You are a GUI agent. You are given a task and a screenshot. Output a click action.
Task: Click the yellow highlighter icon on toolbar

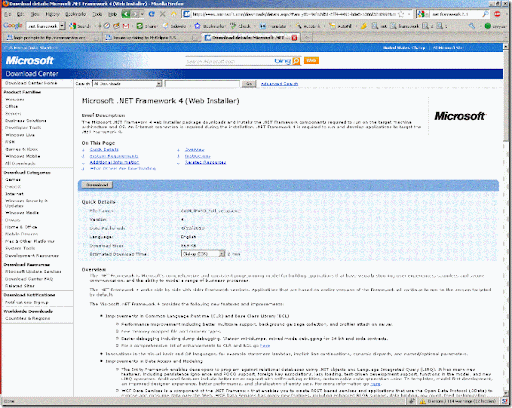coord(364,26)
